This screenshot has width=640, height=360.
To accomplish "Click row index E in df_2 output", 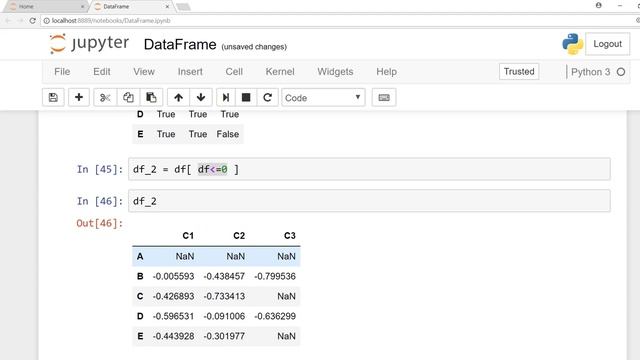I will (140, 336).
